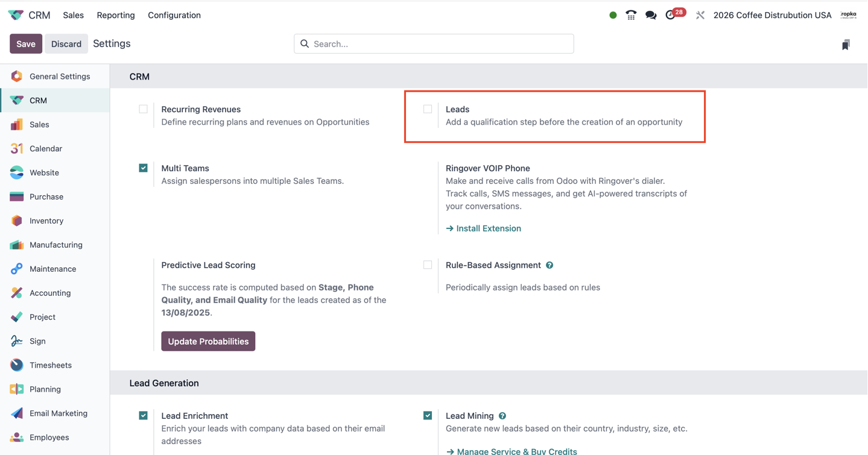Click the Discard button
The image size is (868, 455).
[x=66, y=44]
